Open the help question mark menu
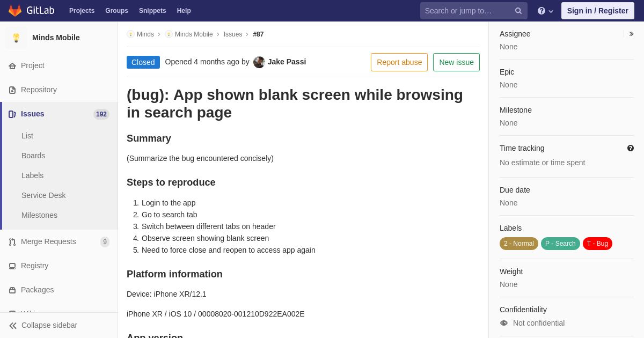 point(545,11)
